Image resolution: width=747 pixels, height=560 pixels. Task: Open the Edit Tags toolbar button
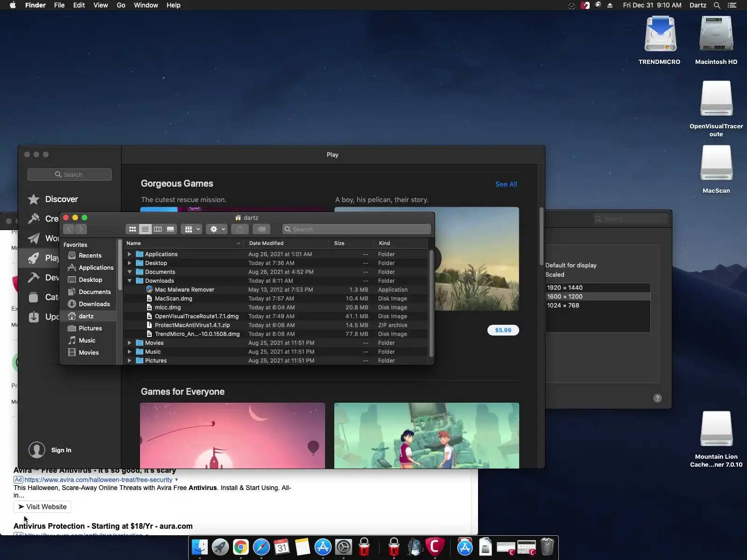(x=261, y=229)
